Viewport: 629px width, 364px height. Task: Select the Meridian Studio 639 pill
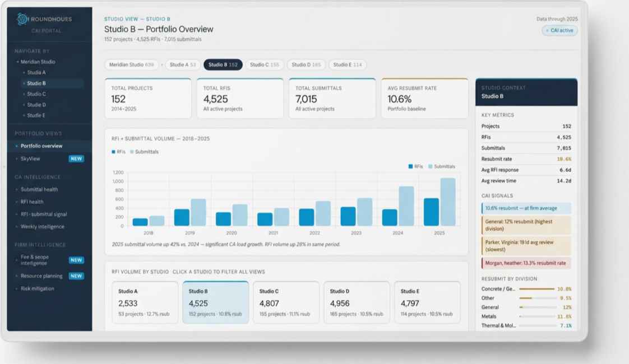click(132, 64)
